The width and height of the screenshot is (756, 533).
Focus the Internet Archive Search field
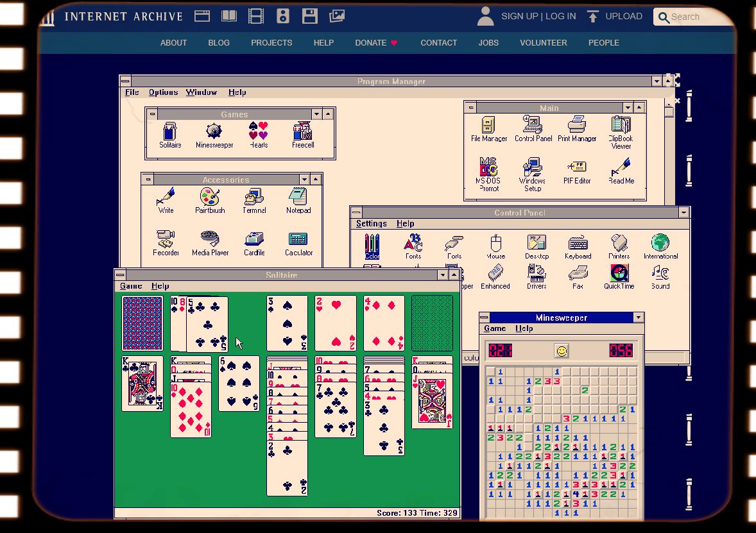click(693, 17)
